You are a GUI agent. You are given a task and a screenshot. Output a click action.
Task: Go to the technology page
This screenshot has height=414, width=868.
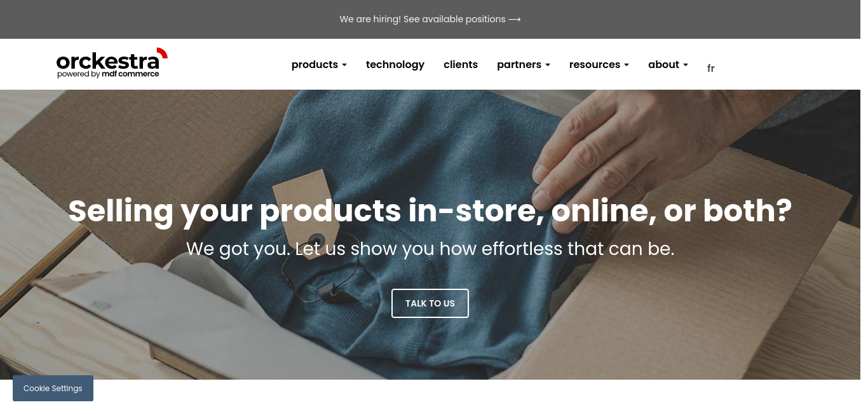[x=395, y=64]
